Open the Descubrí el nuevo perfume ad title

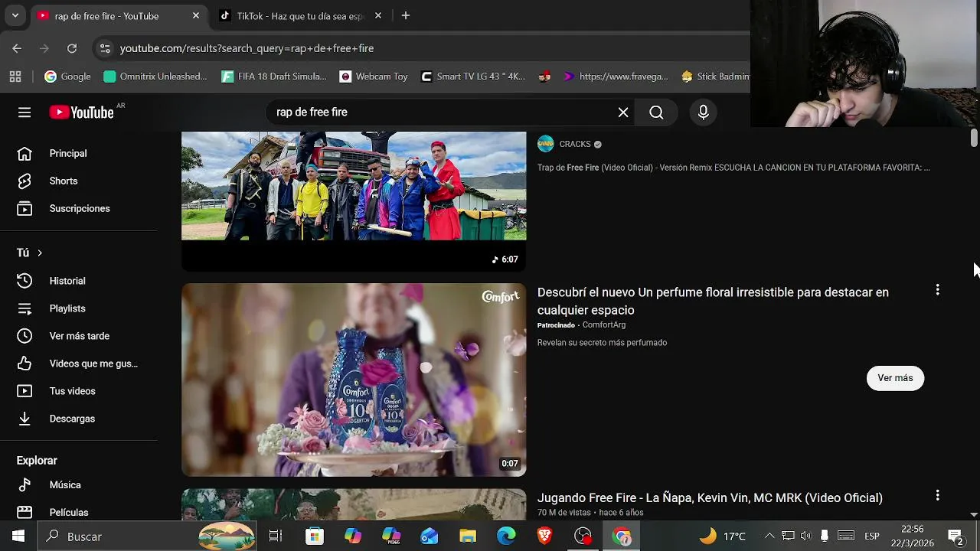pos(713,301)
